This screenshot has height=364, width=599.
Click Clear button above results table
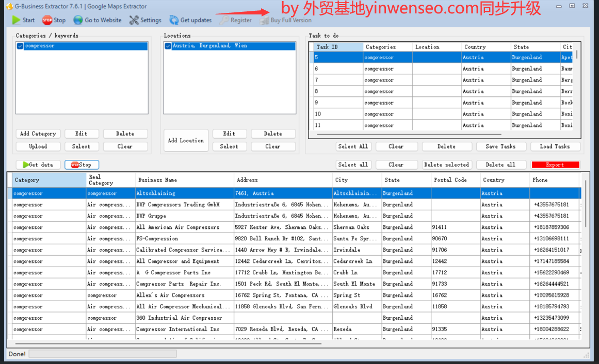pos(396,164)
